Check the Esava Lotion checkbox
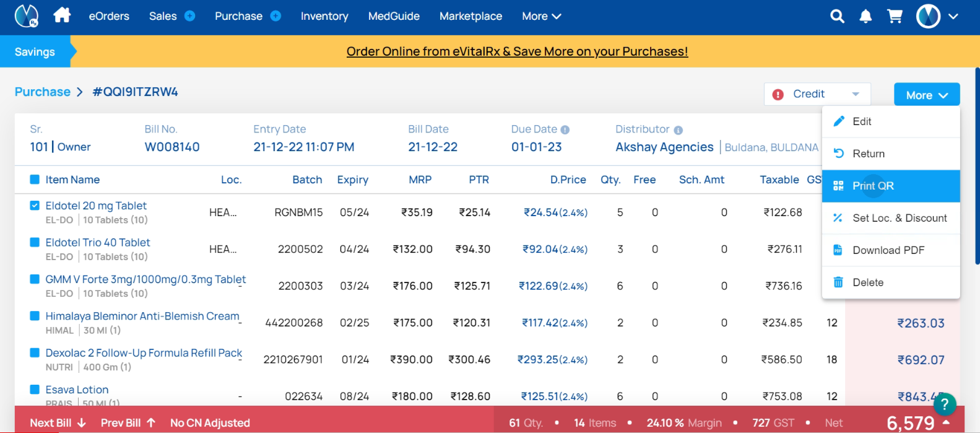The image size is (980, 433). pos(35,390)
